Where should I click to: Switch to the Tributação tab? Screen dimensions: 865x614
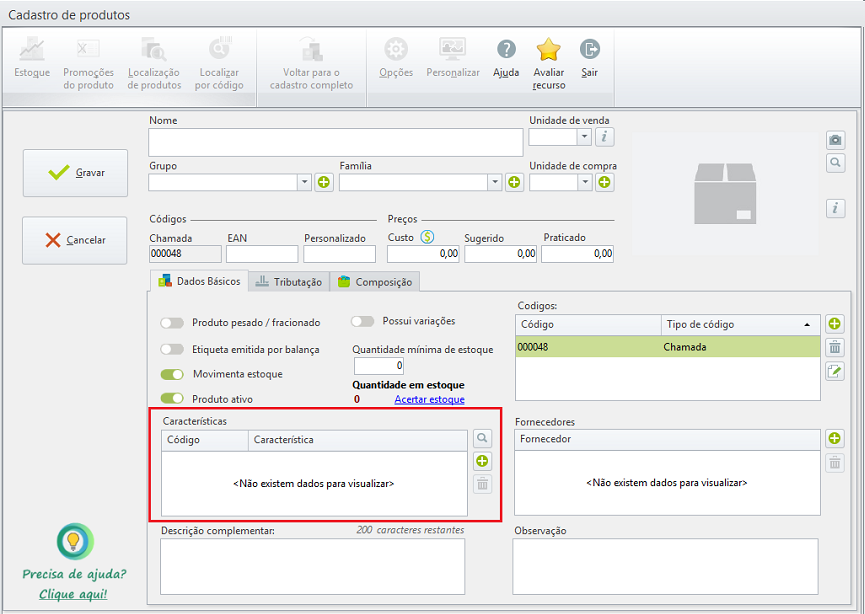[288, 282]
